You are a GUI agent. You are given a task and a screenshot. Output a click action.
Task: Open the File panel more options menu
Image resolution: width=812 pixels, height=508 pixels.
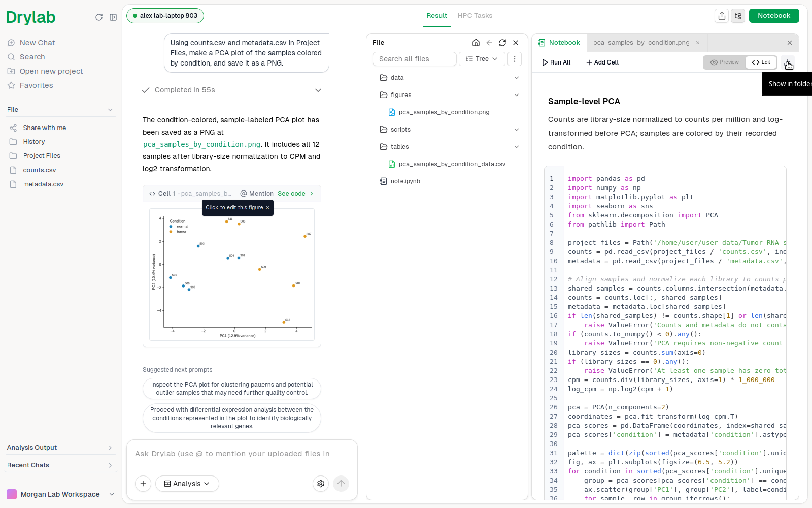click(515, 59)
